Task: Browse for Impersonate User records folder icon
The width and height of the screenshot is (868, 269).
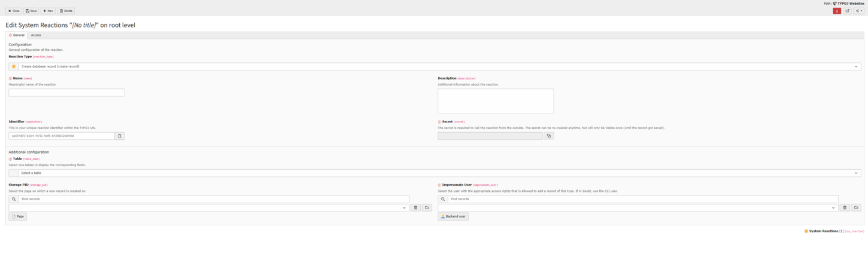Action: click(x=856, y=207)
